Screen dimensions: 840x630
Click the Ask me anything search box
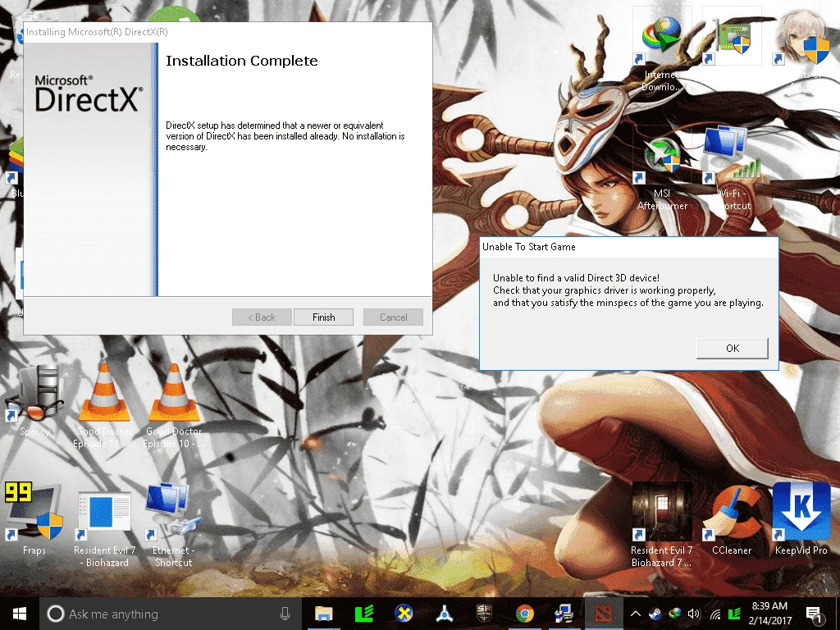171,614
